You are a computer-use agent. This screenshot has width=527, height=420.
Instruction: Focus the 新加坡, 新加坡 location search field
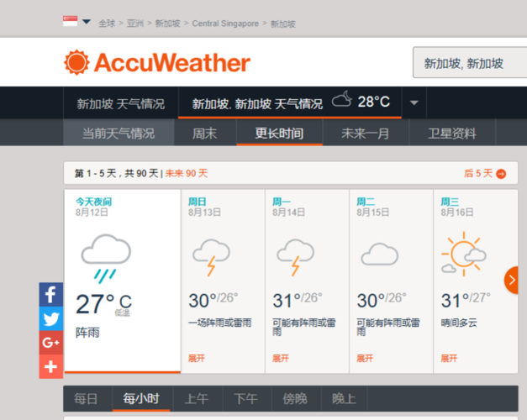click(470, 63)
